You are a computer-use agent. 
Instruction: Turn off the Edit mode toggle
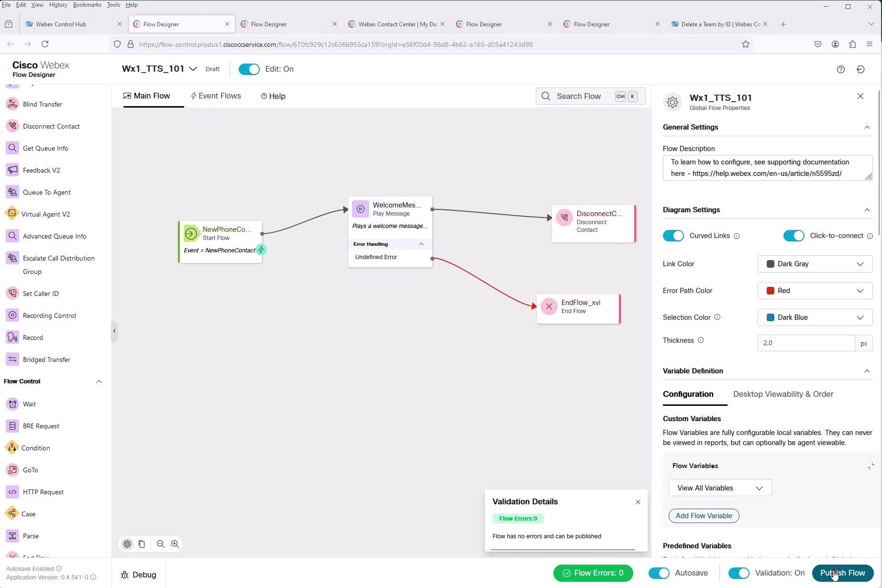click(249, 69)
